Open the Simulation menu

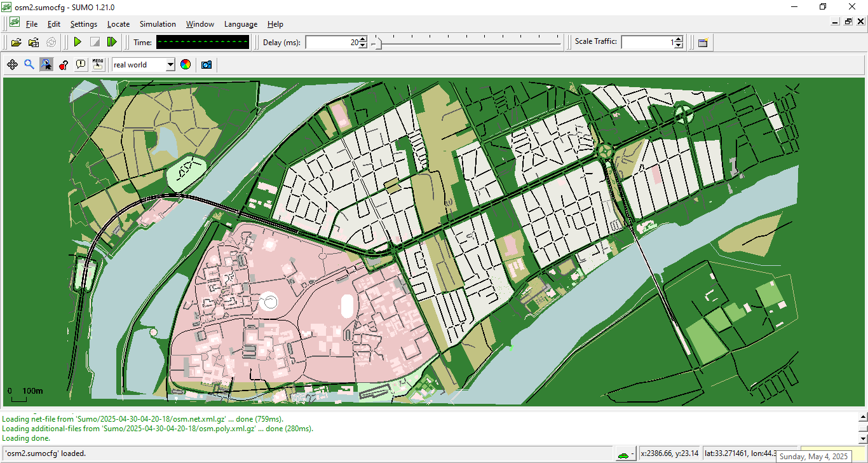[x=158, y=24]
